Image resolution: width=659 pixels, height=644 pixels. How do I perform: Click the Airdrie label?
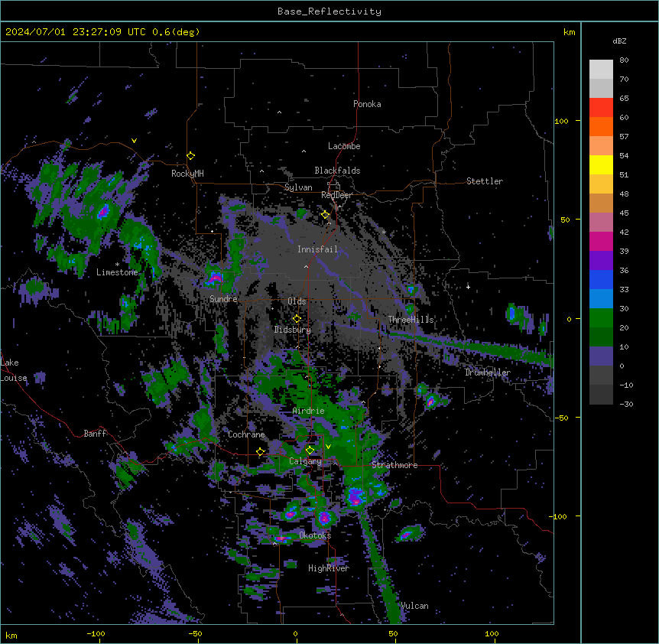(x=308, y=411)
